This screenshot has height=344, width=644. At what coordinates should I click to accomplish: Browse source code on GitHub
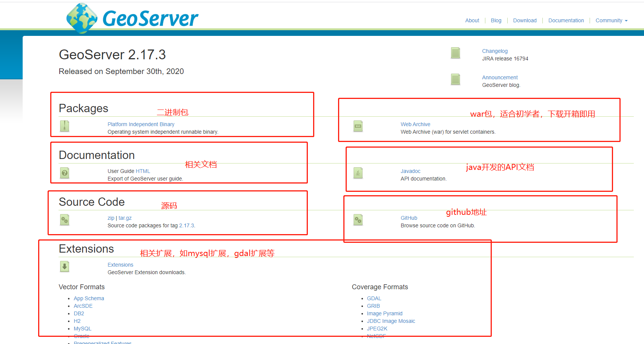click(x=409, y=218)
